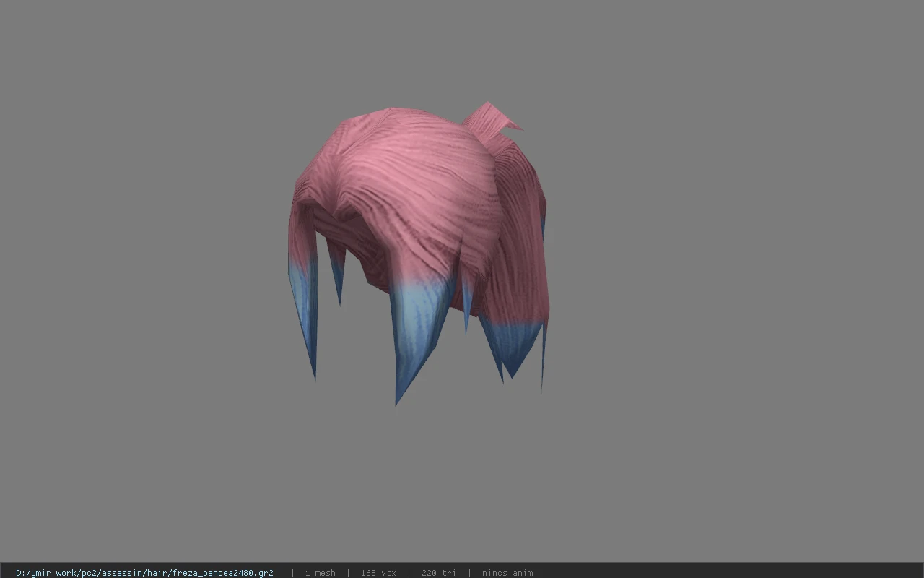Viewport: 924px width, 578px height.
Task: Click the '1 mesh' status entry
Action: 320,573
